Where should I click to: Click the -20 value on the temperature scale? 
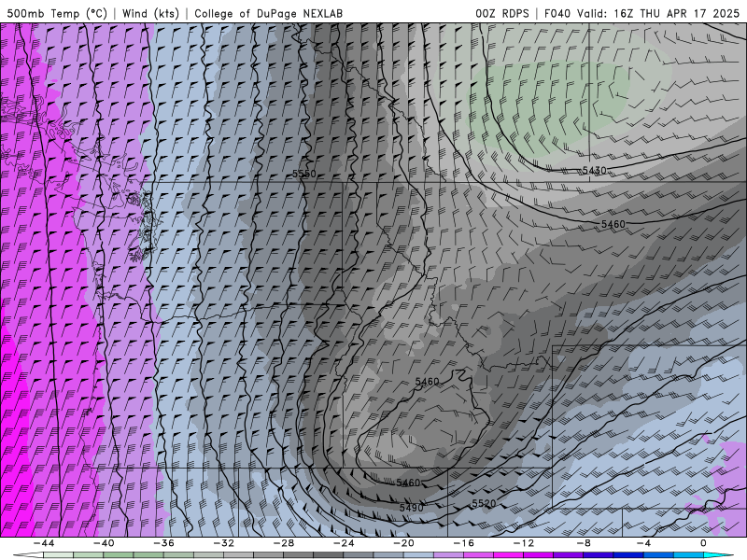(x=404, y=543)
